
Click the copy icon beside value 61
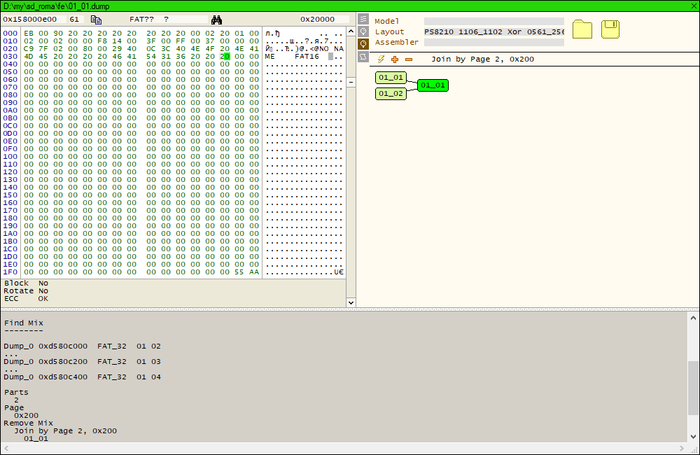coord(96,19)
